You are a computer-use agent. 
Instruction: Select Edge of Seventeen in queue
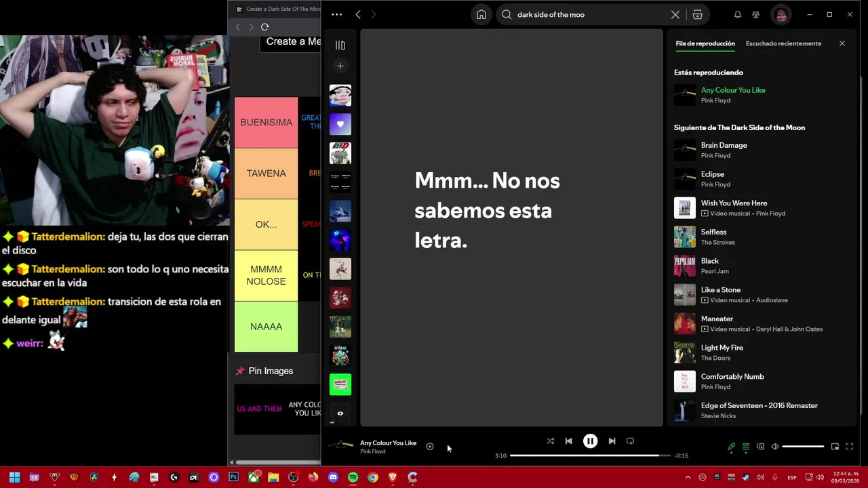click(x=759, y=410)
